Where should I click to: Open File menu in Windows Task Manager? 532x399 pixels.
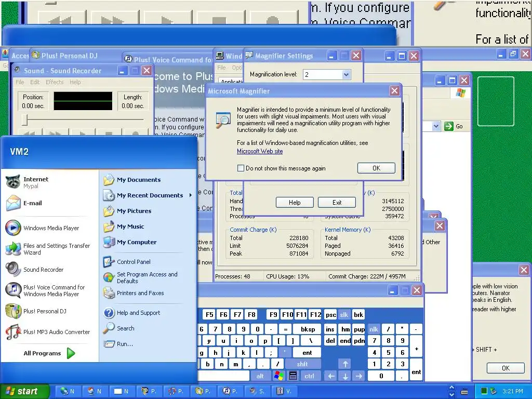click(221, 68)
